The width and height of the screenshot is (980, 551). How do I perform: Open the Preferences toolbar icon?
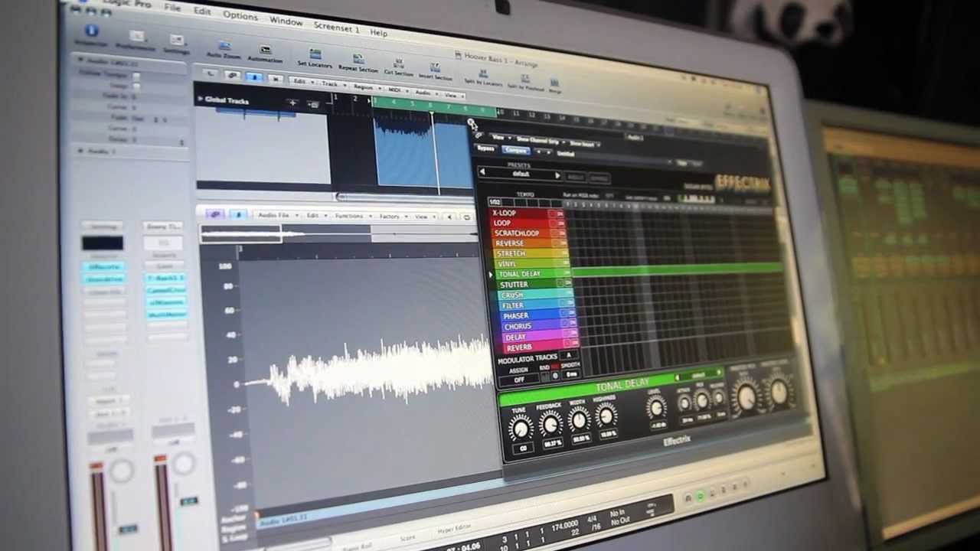[x=137, y=37]
